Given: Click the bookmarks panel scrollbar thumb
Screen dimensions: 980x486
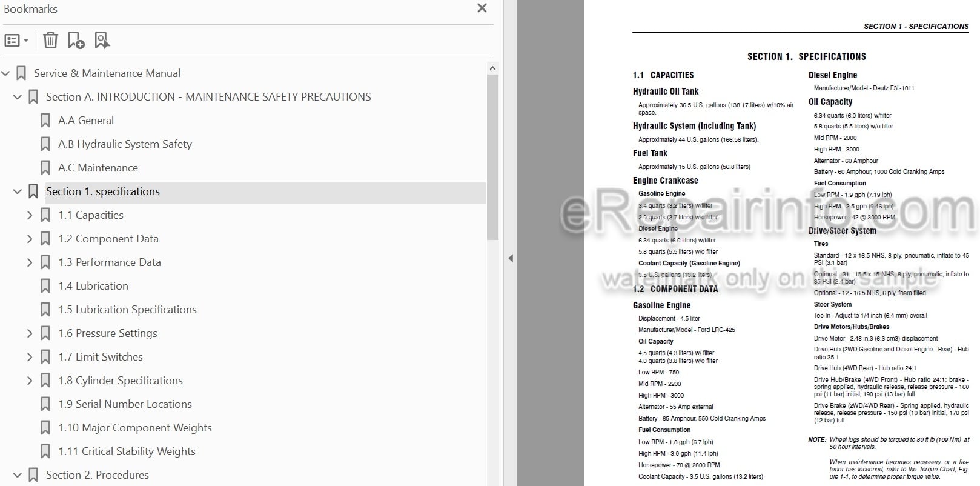Looking at the screenshot, I should (x=492, y=158).
